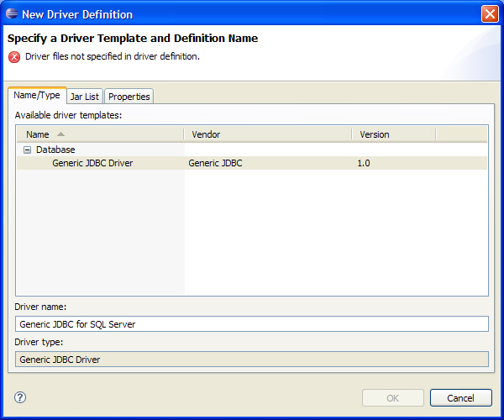The height and width of the screenshot is (420, 504).
Task: Click the red error icon beside message
Action: tap(14, 57)
